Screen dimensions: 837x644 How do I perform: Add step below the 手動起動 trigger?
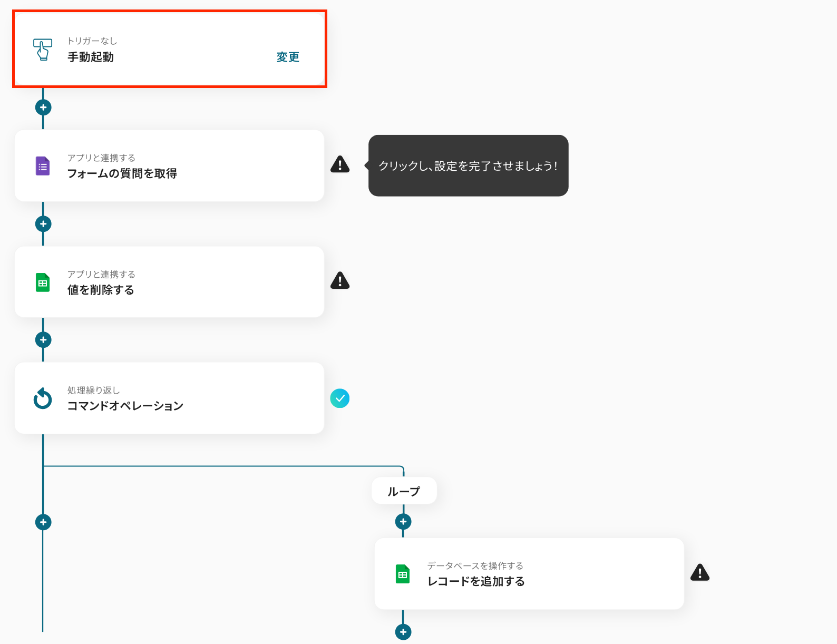43,108
